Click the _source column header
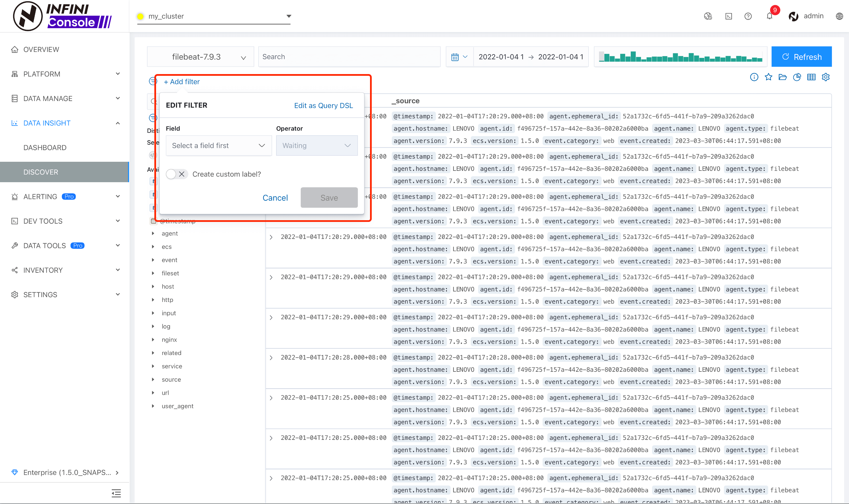The height and width of the screenshot is (504, 849). pyautogui.click(x=405, y=101)
